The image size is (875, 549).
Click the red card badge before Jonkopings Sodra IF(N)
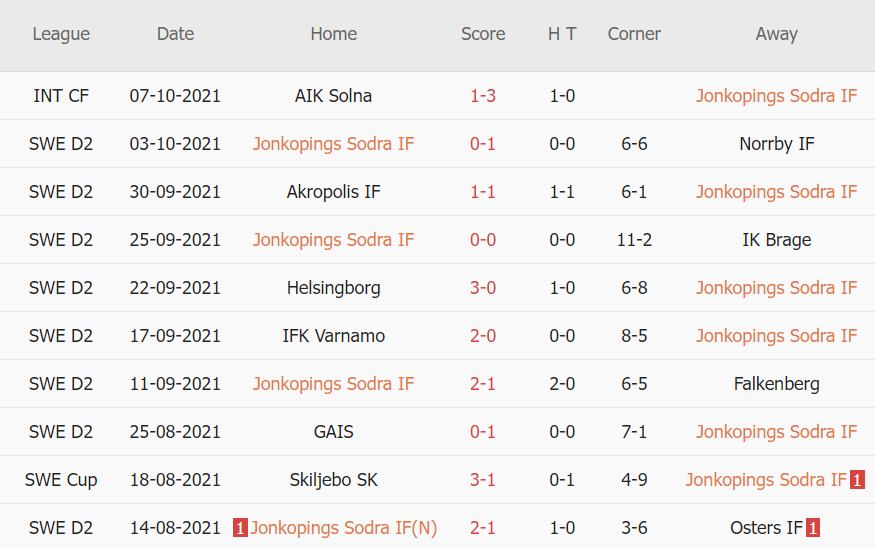tap(240, 528)
